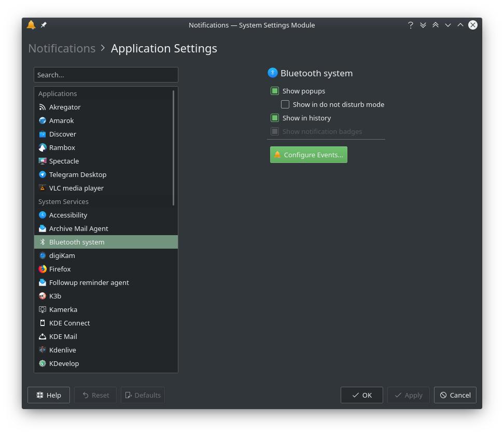504x435 pixels.
Task: Open Configure Events dialog
Action: point(309,155)
